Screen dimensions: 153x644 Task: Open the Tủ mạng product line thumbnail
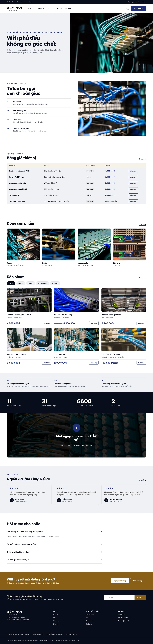point(130,244)
